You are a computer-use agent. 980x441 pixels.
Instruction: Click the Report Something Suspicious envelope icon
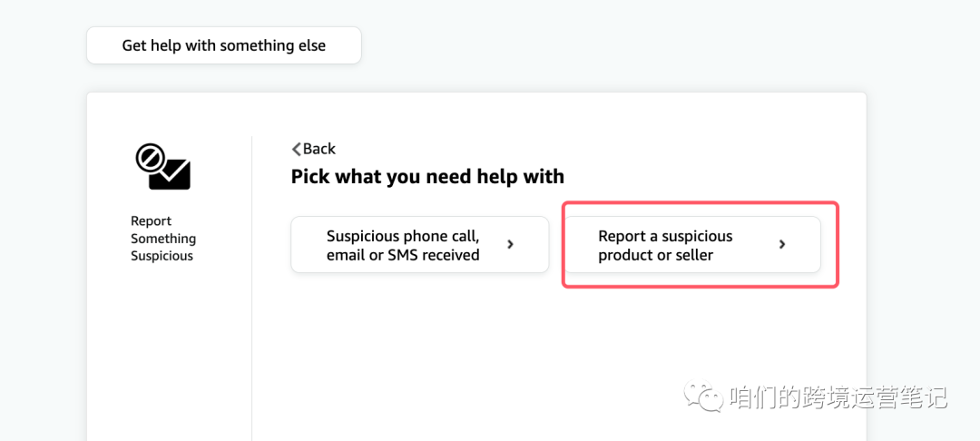click(163, 166)
